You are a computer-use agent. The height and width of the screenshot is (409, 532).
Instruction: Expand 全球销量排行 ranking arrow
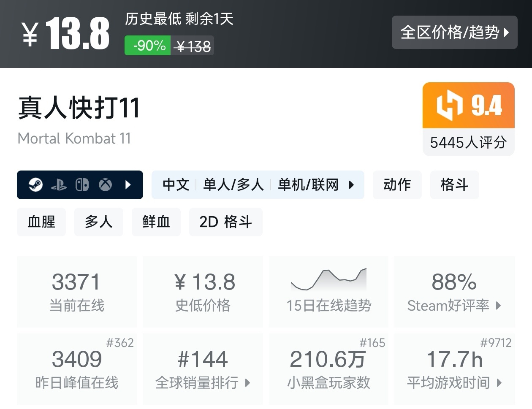pyautogui.click(x=247, y=383)
